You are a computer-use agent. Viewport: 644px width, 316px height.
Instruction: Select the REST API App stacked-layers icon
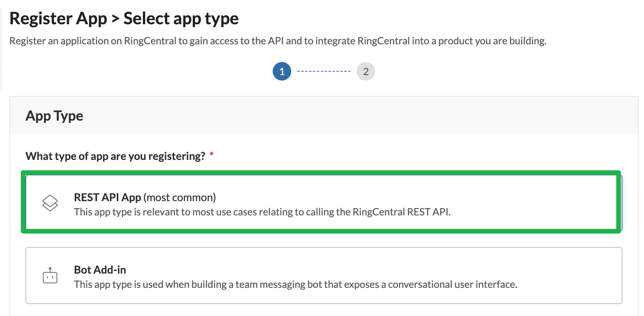pyautogui.click(x=50, y=203)
